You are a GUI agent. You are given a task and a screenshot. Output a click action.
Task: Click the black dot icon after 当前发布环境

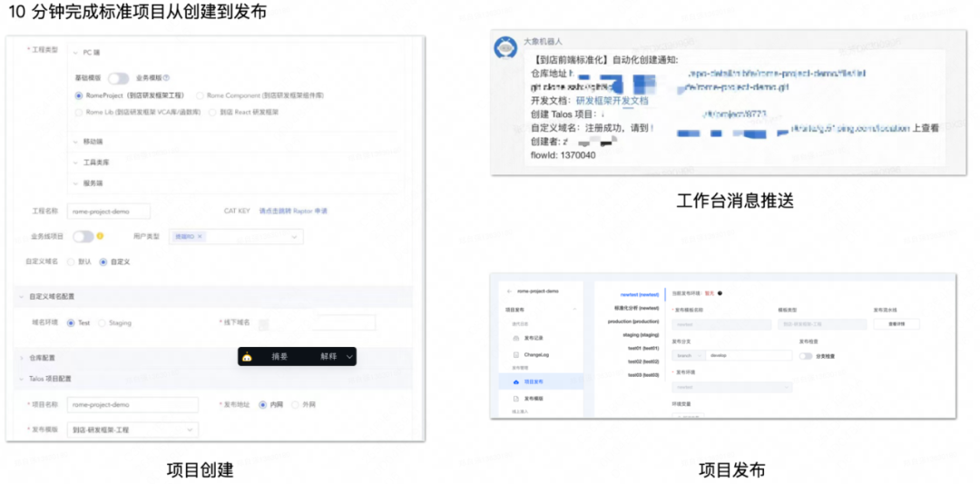[x=720, y=292]
